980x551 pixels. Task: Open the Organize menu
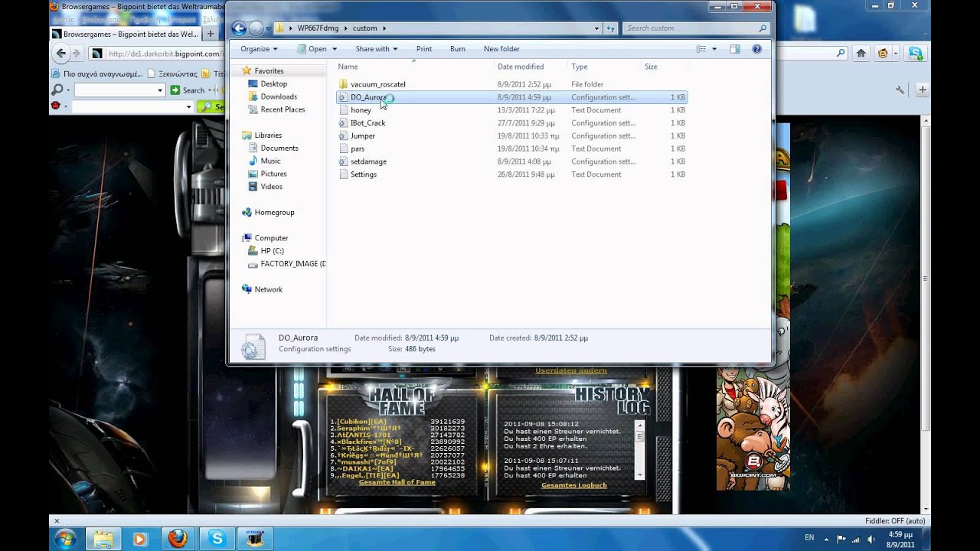258,49
